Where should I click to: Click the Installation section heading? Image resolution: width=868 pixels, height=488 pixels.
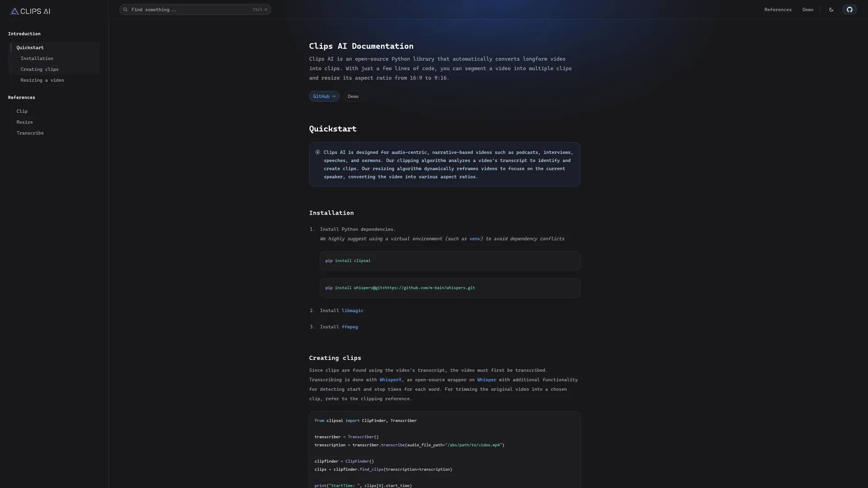(331, 213)
